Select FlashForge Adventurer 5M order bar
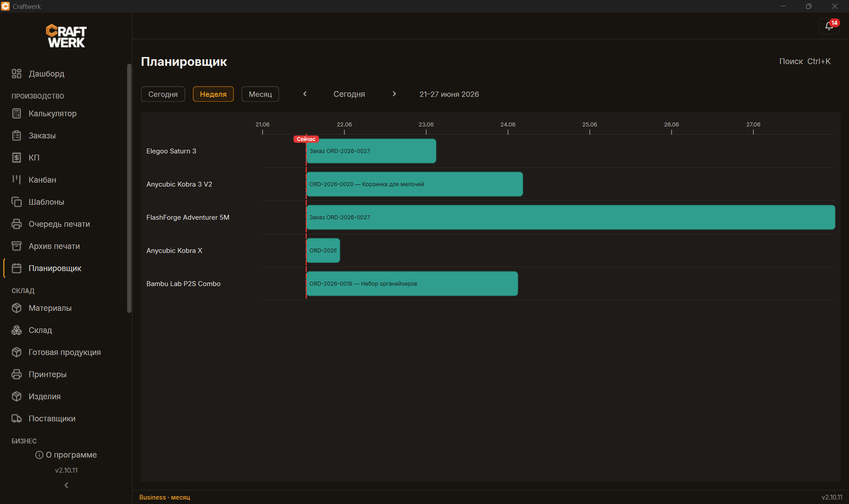Viewport: 849px width, 504px height. [570, 218]
